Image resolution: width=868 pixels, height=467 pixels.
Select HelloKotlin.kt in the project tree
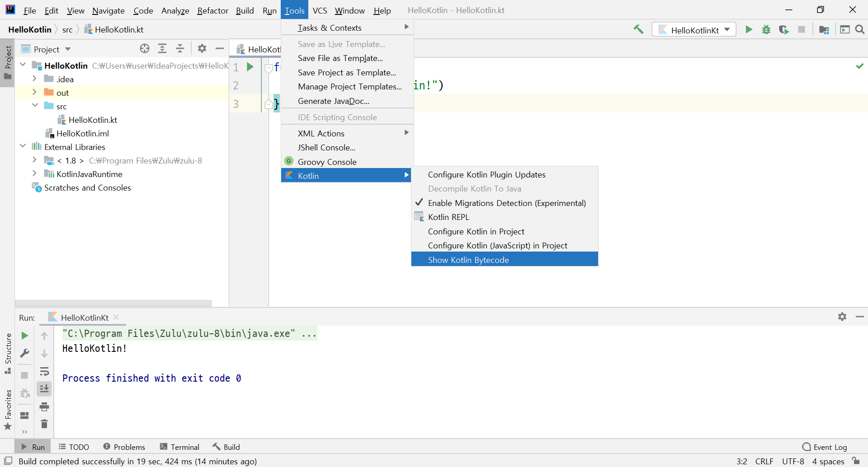coord(93,120)
